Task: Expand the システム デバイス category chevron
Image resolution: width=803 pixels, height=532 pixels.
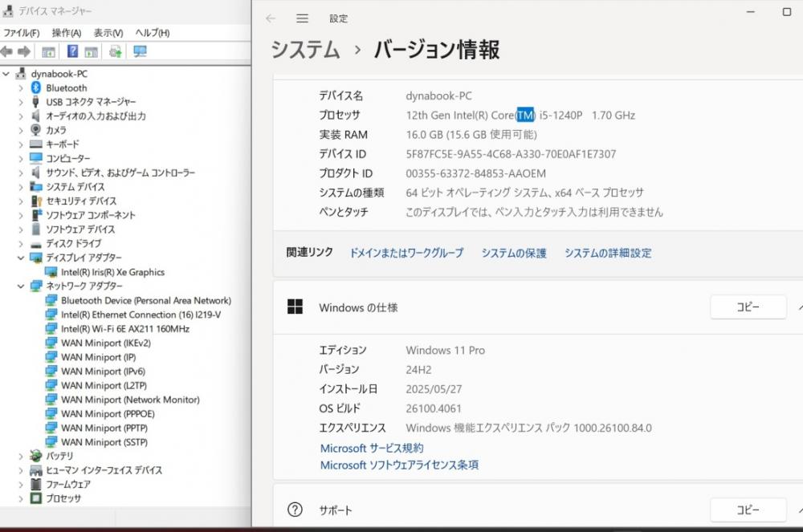Action: (21, 187)
